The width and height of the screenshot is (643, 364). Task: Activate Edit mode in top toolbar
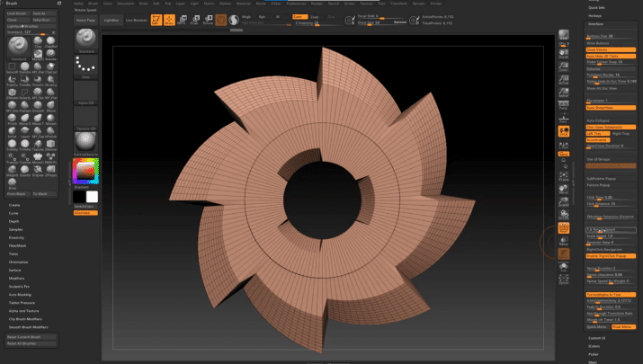point(156,20)
